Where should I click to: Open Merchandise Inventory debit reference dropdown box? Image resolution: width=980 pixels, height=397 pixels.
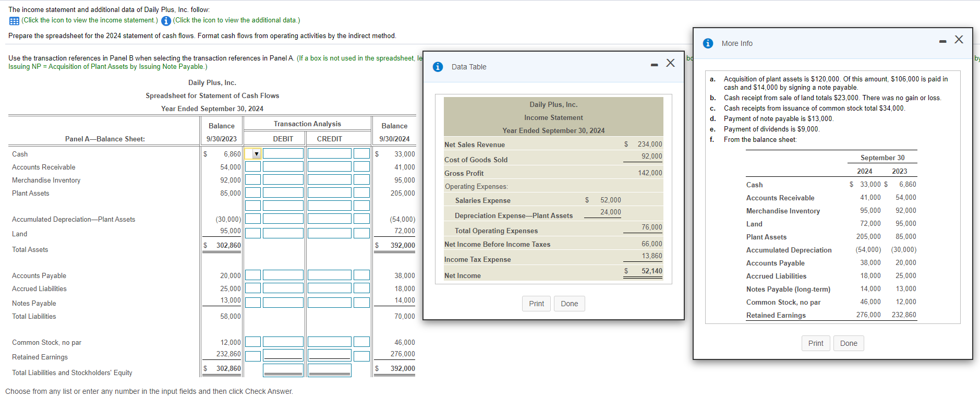253,179
